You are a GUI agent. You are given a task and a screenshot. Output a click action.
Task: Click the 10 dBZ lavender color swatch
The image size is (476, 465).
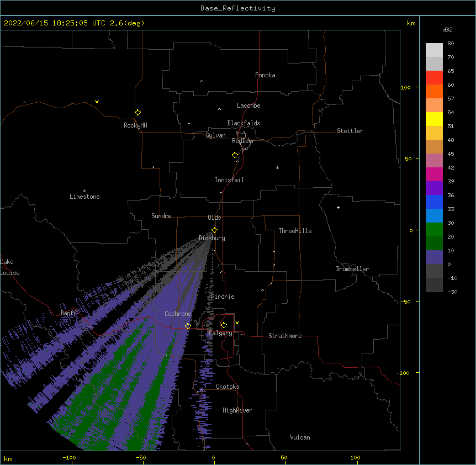click(434, 257)
